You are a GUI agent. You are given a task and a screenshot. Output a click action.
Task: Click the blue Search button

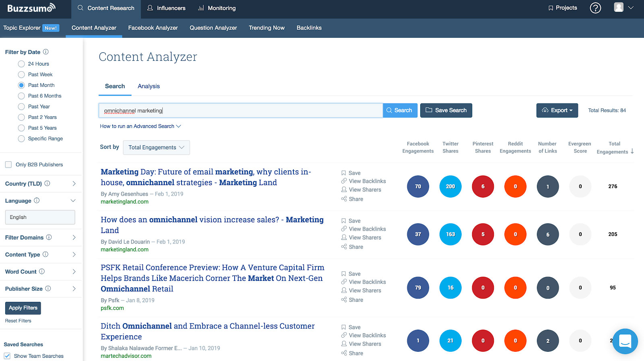(400, 110)
